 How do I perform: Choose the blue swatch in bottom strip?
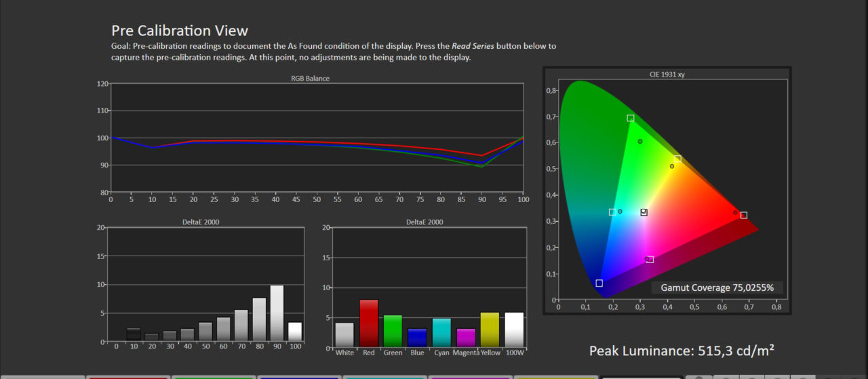[299, 377]
